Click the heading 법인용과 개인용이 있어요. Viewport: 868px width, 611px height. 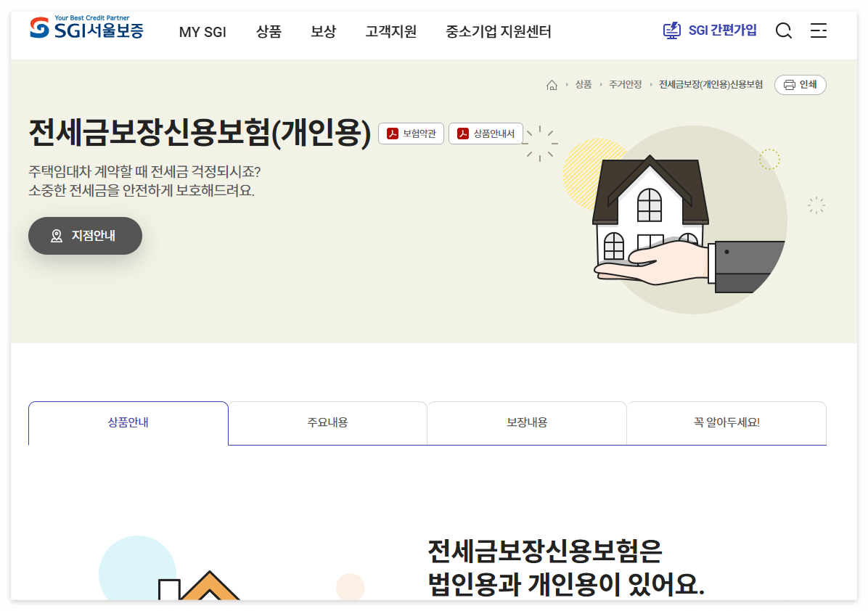pos(566,584)
